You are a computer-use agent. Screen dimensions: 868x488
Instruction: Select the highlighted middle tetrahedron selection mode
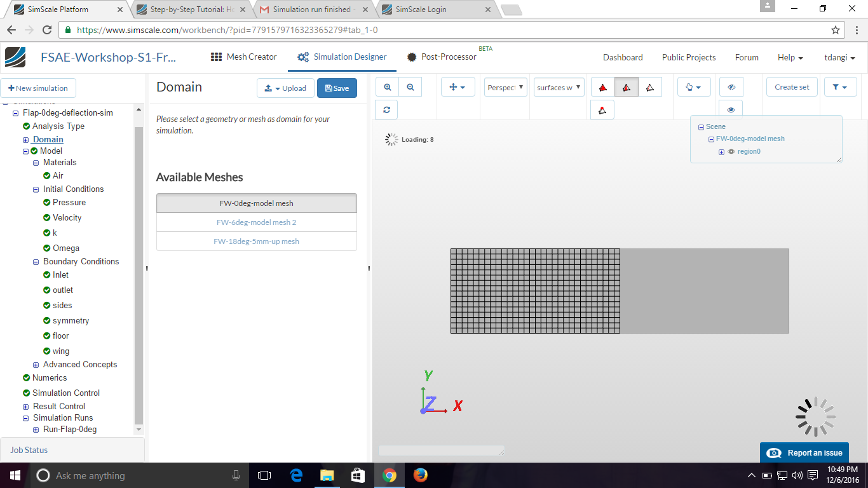(626, 87)
